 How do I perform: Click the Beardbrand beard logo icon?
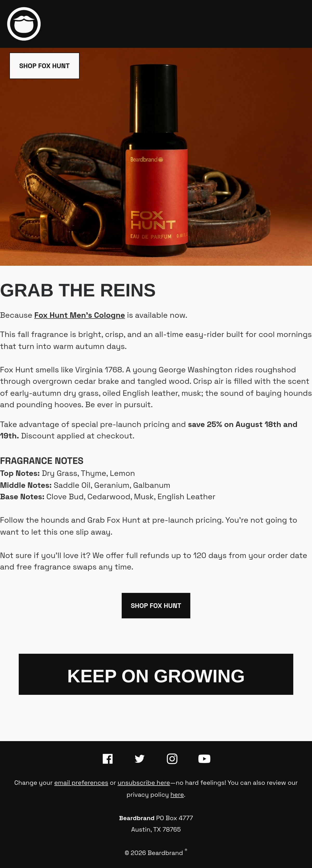pyautogui.click(x=24, y=24)
